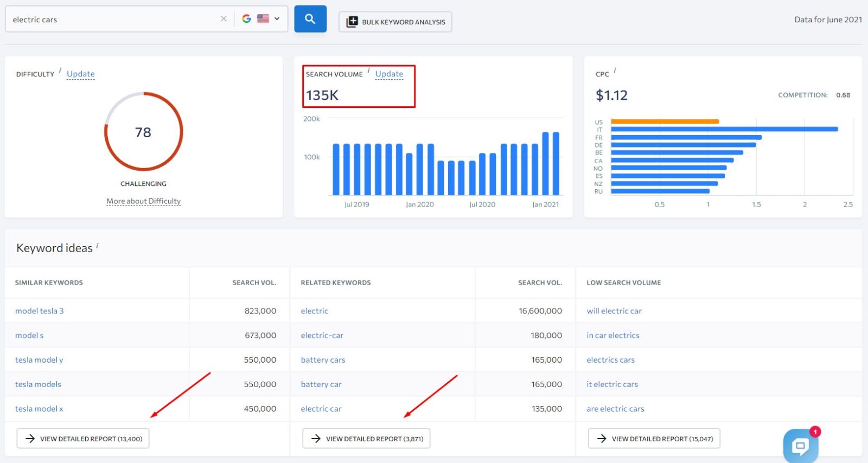Open More about Difficulty link
This screenshot has width=868, height=463.
[143, 201]
